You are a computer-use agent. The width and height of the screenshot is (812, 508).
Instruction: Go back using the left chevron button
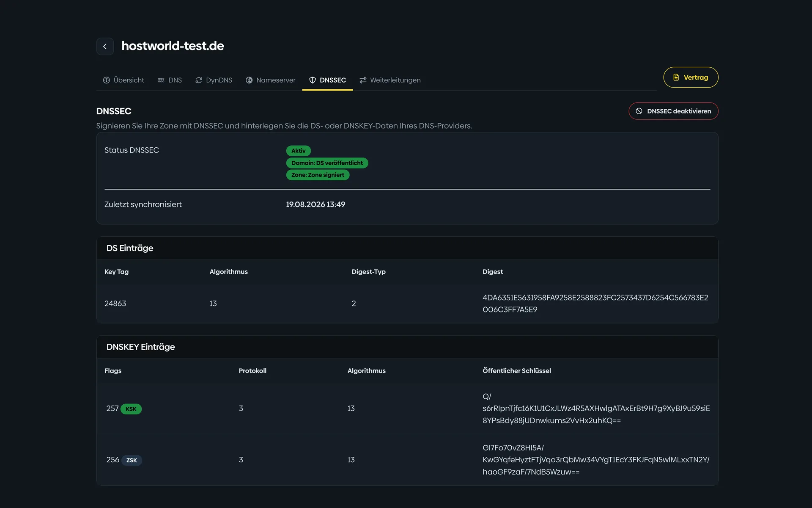(105, 47)
